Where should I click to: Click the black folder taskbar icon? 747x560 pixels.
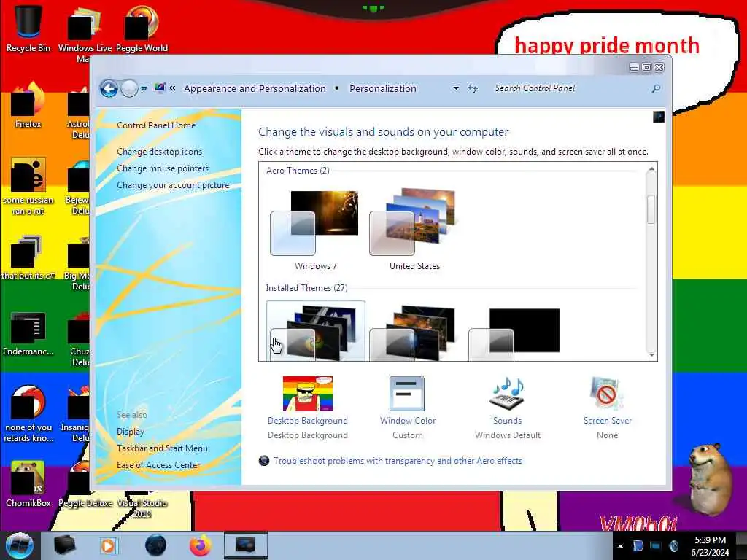coord(65,545)
